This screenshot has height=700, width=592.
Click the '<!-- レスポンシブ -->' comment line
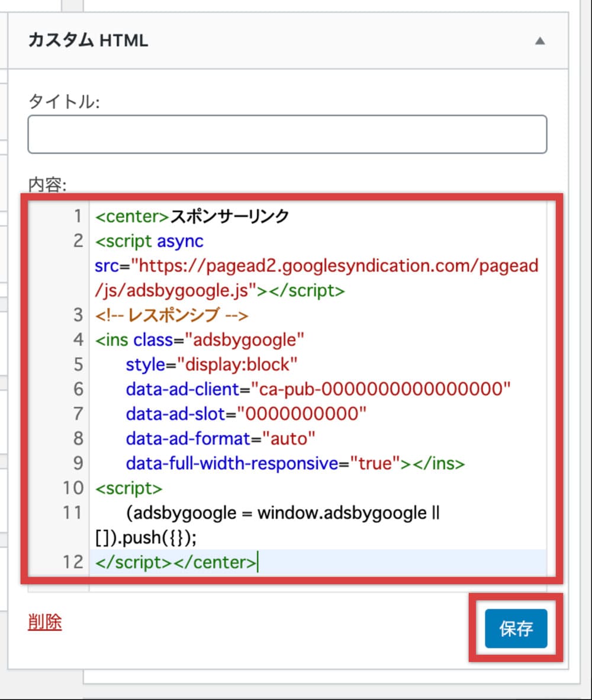[x=171, y=316]
